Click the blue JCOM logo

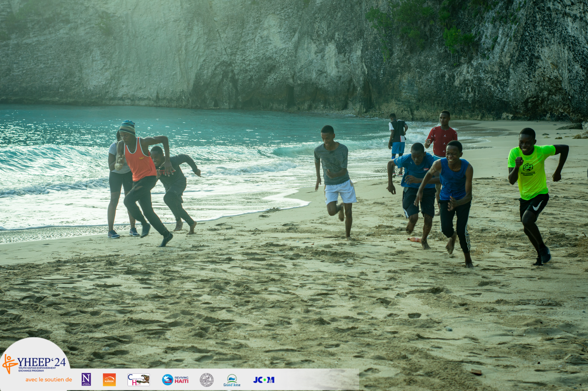(x=264, y=380)
